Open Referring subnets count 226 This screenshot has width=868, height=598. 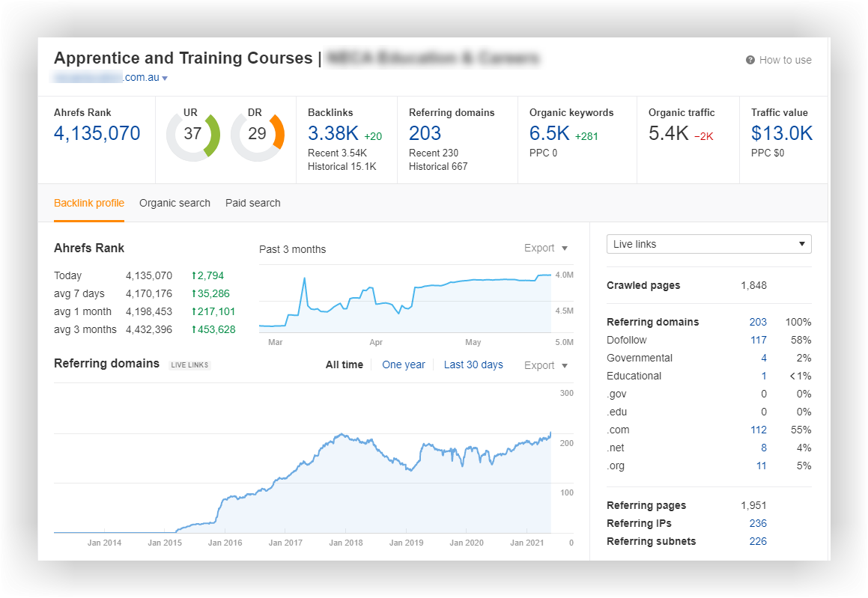[x=758, y=541]
